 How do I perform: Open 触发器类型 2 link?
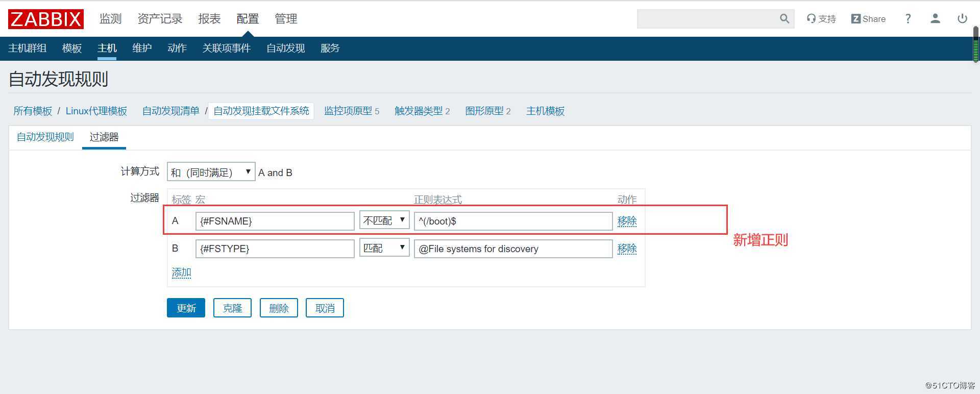(422, 111)
